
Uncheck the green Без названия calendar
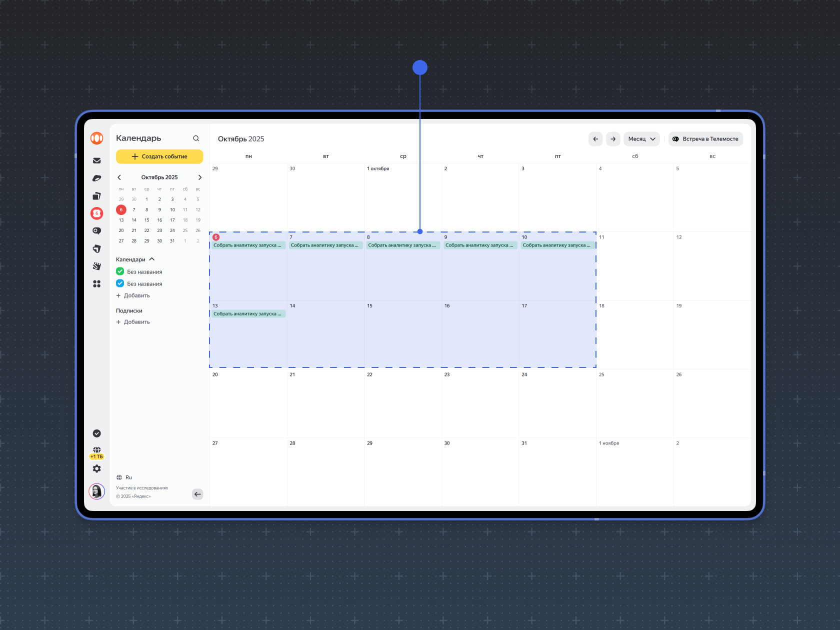[x=120, y=271]
